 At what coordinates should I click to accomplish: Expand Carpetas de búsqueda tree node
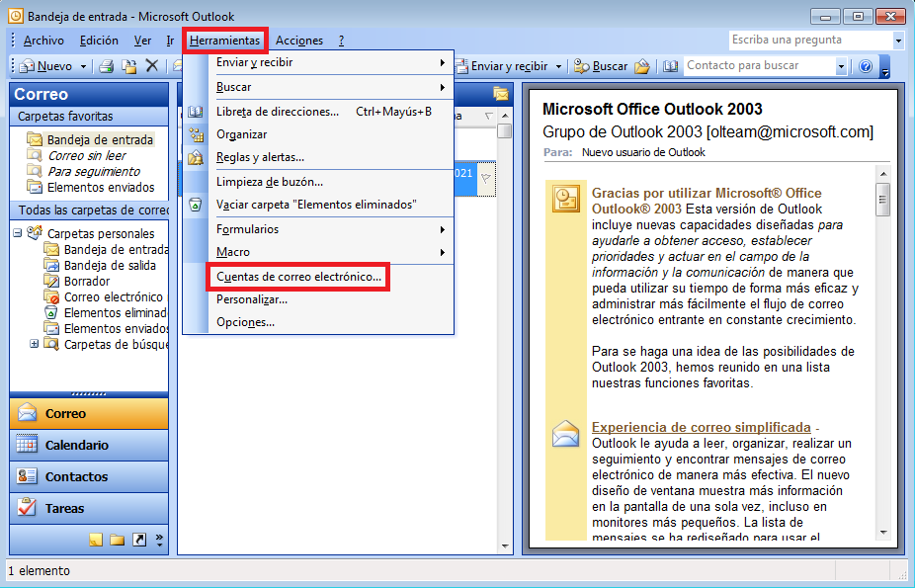click(35, 344)
